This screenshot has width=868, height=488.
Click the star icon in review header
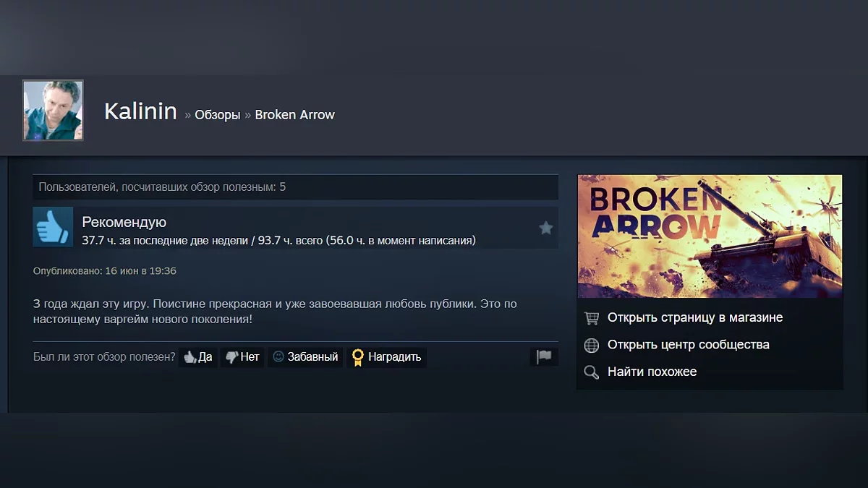546,228
